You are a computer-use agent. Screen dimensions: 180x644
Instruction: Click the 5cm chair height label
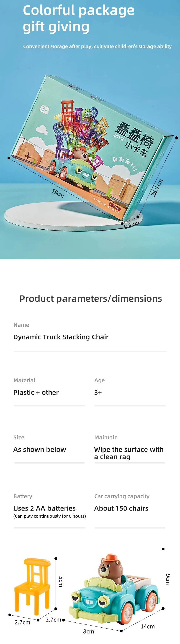click(61, 582)
